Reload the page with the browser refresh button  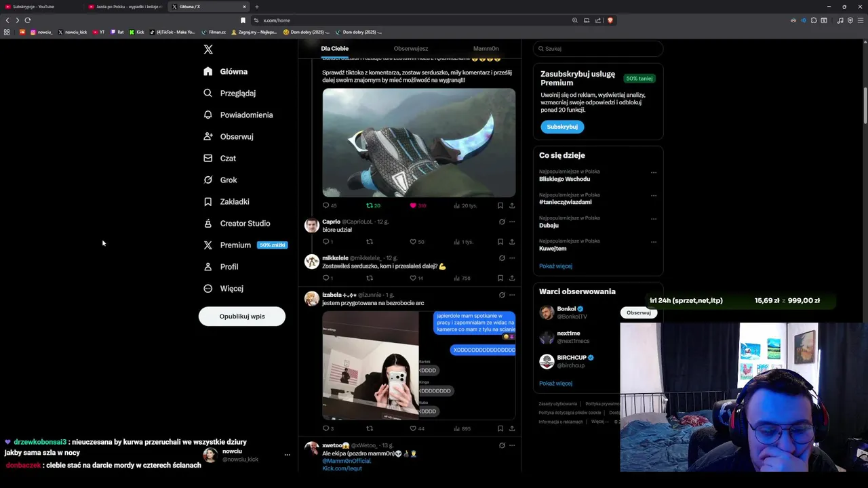coord(28,20)
